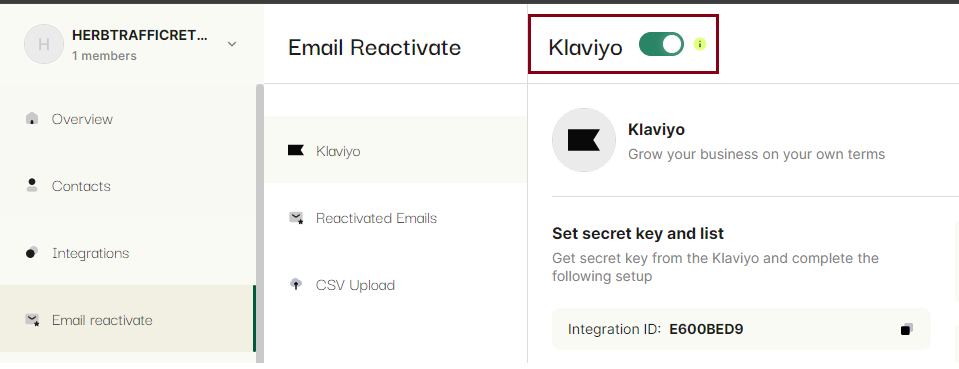This screenshot has height=369, width=959.
Task: Open workspace switcher via H avatar
Action: pos(43,44)
